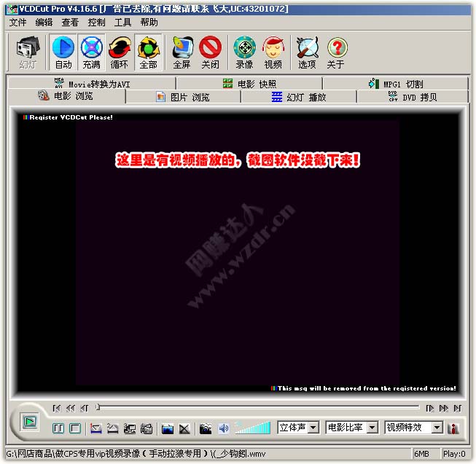Click the file path in status bar
Image resolution: width=476 pixels, height=464 pixels.
click(x=136, y=454)
